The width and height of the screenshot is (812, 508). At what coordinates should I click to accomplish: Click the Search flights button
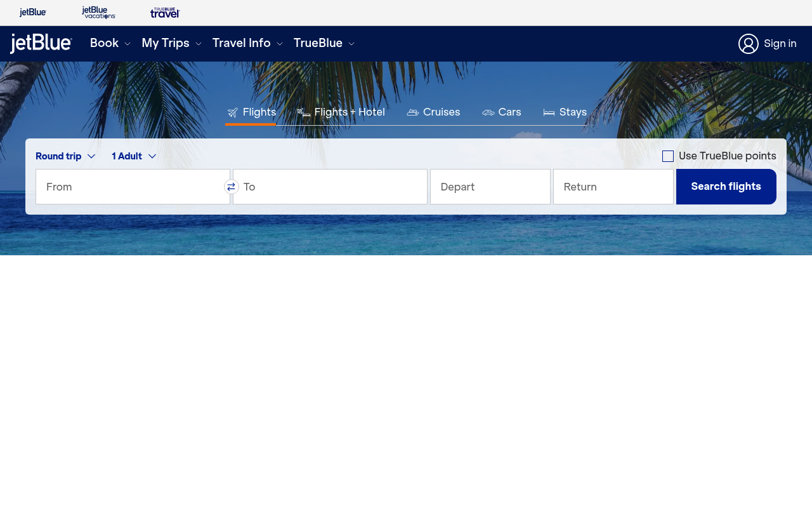[726, 187]
